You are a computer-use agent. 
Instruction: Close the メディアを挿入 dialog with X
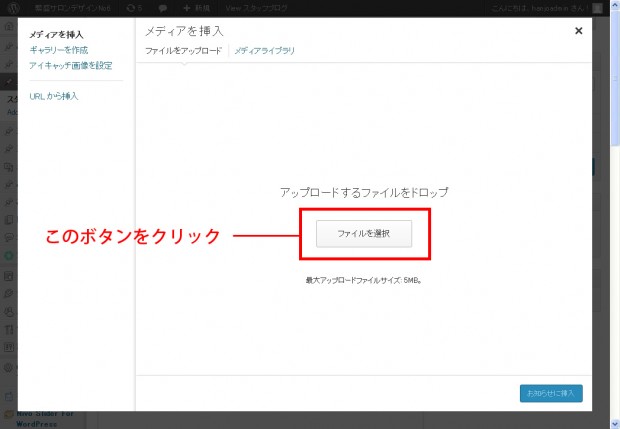[x=578, y=31]
